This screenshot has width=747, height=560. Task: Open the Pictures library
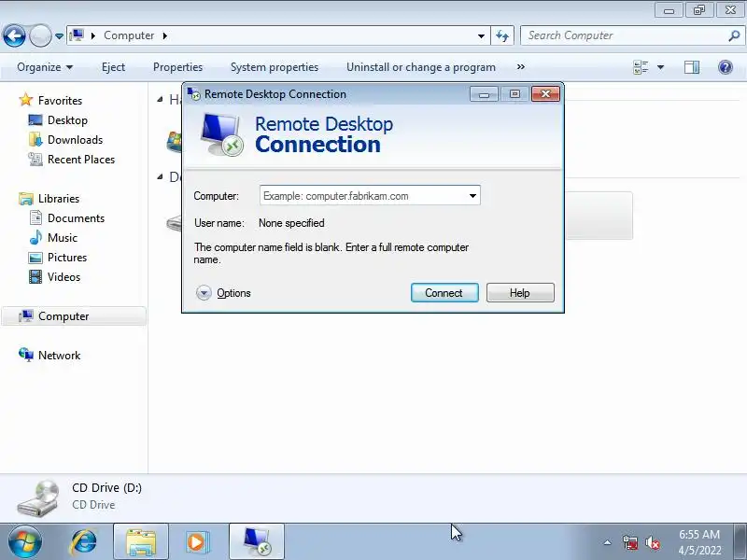67,258
